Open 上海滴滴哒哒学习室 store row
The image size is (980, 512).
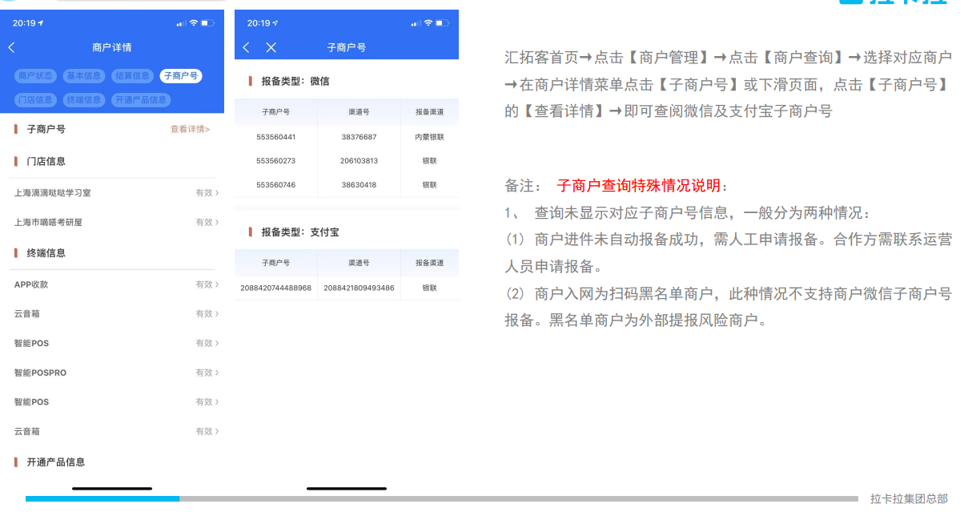tap(116, 193)
